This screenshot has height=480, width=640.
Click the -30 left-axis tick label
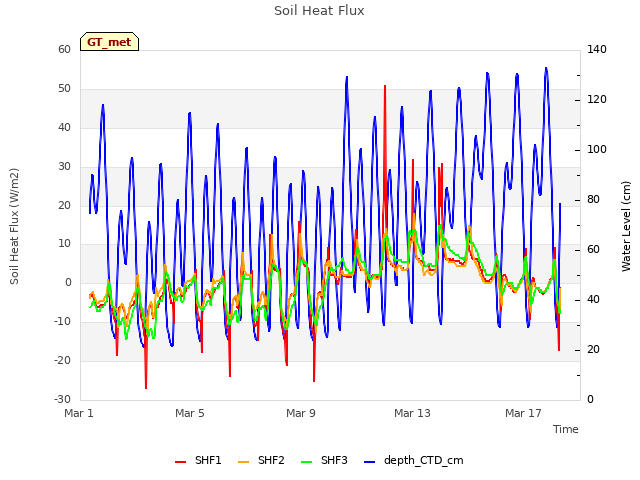tap(62, 399)
